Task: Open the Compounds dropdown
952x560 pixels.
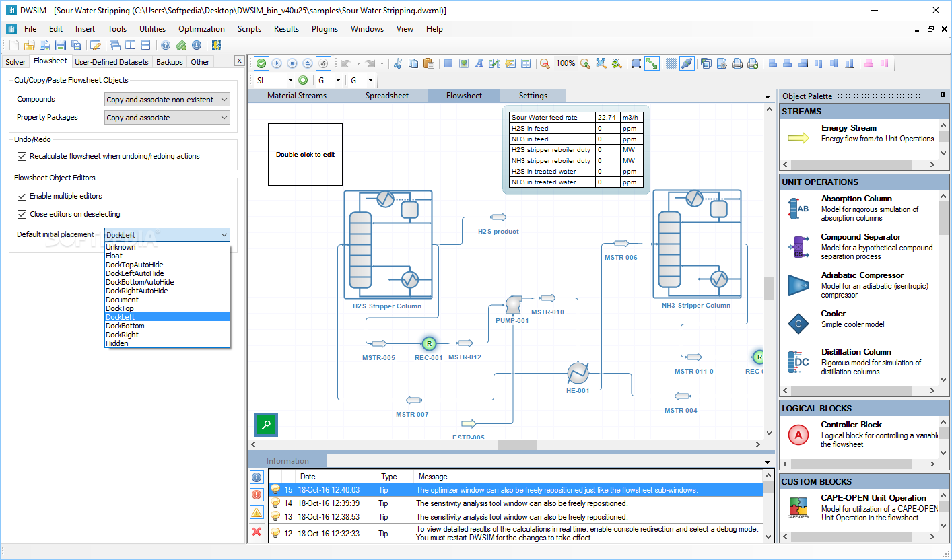Action: pos(167,100)
